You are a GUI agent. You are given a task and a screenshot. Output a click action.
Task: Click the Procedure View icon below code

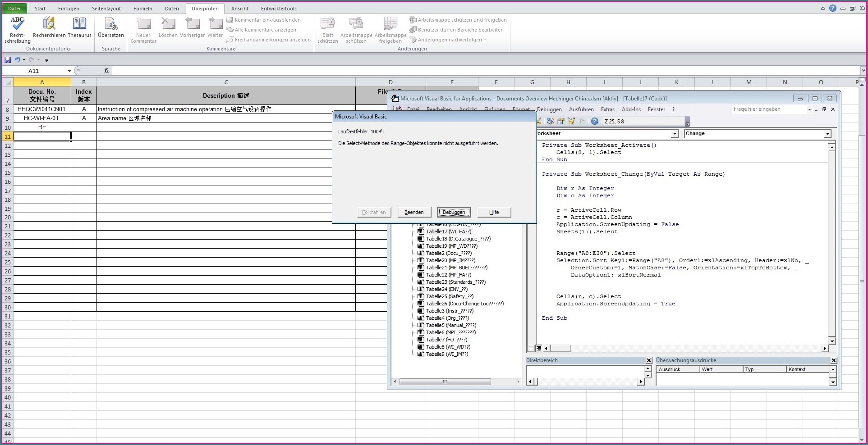pyautogui.click(x=531, y=348)
